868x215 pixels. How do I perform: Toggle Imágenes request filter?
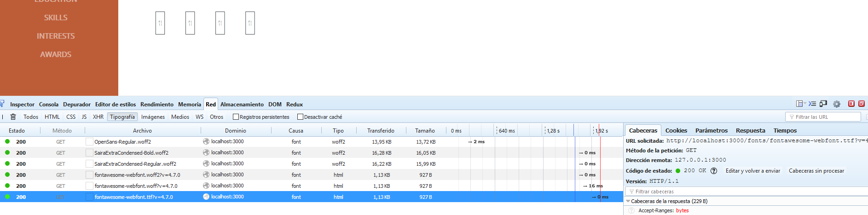point(153,117)
